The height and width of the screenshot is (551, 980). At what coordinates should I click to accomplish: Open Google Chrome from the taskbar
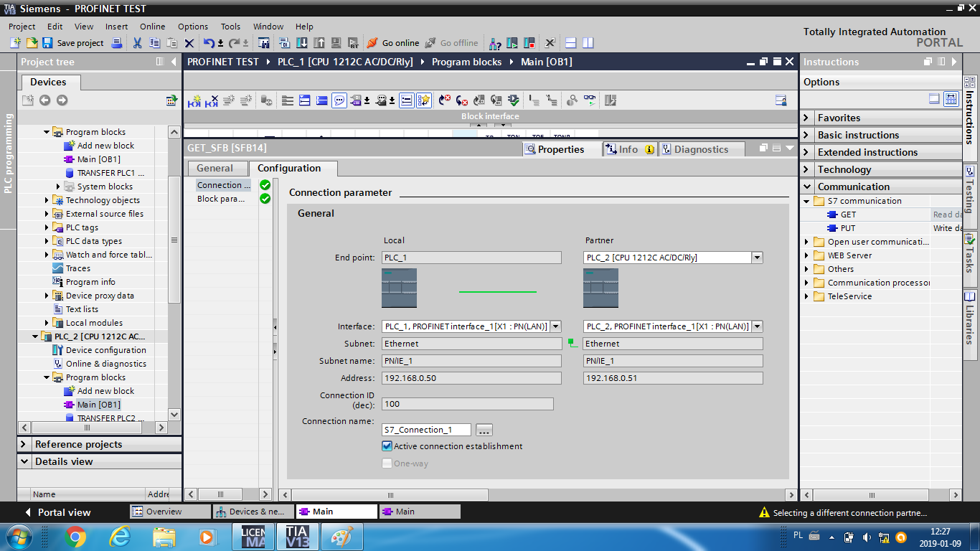[75, 536]
